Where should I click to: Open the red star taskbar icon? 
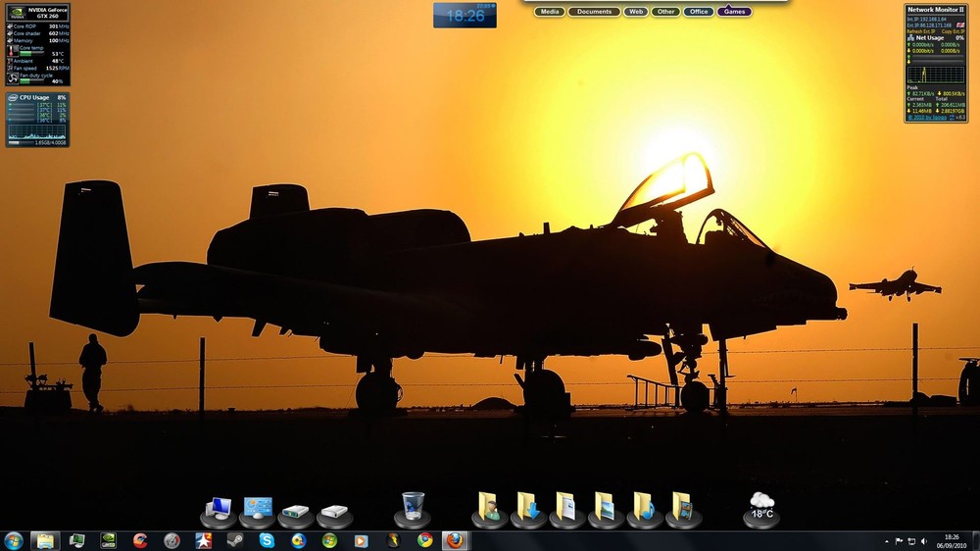tap(203, 540)
